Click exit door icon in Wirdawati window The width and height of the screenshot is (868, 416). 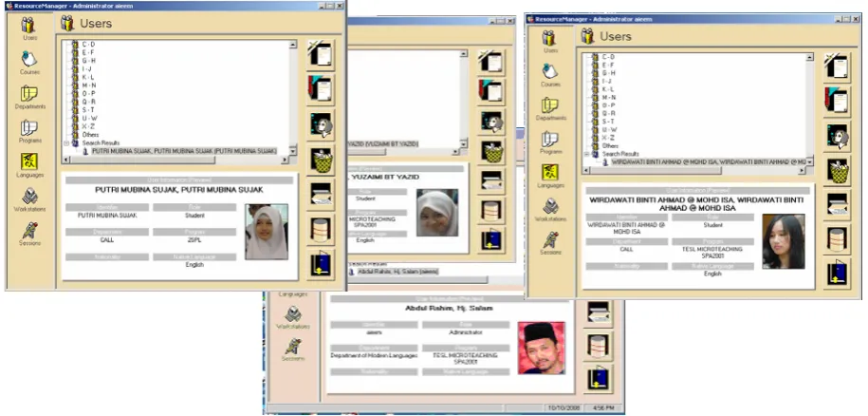click(x=837, y=274)
